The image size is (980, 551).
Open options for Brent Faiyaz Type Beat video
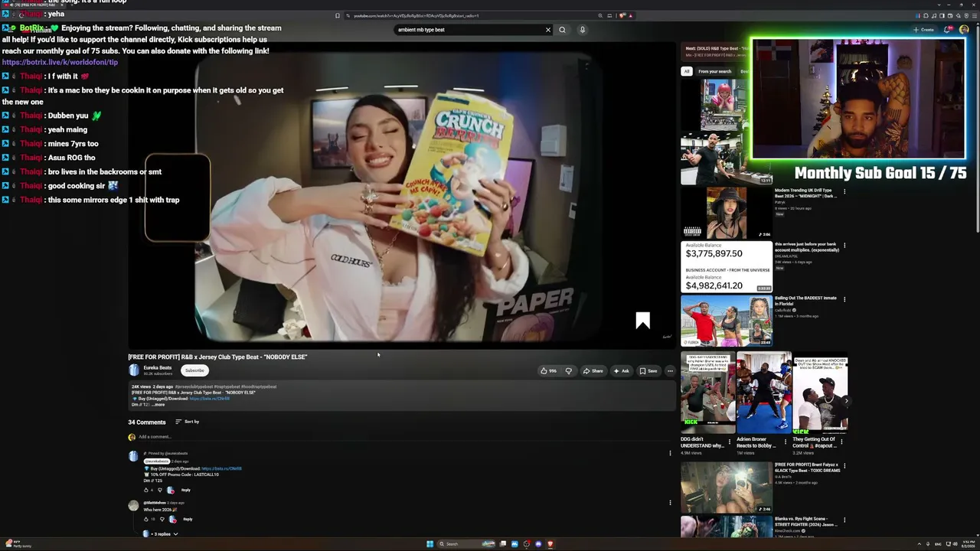[844, 466]
